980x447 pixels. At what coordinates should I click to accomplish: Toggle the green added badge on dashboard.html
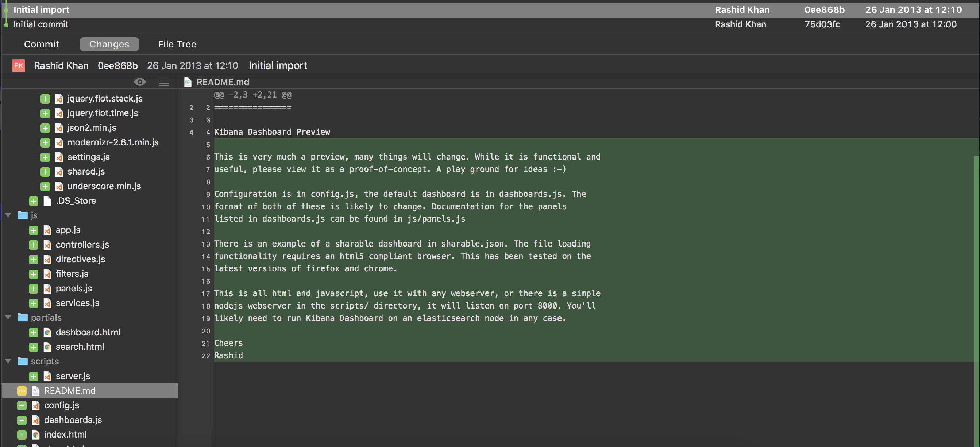click(33, 332)
